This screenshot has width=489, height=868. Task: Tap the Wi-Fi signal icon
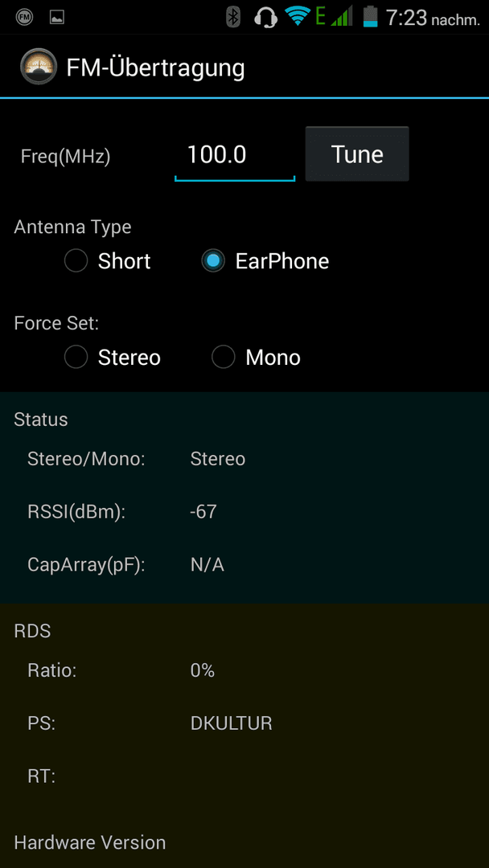[298, 16]
